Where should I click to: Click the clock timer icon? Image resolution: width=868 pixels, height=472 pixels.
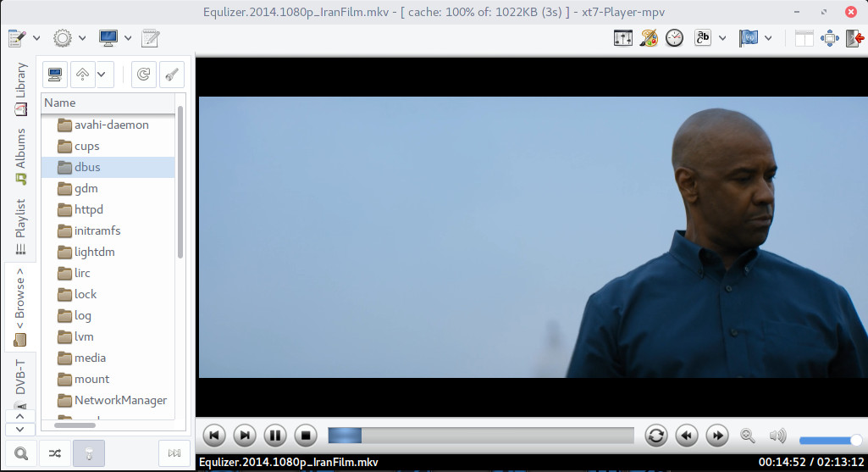(x=674, y=38)
